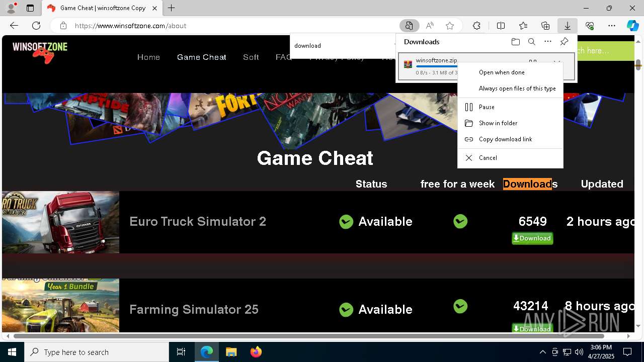Click the Winsoftzone logo

point(40,52)
